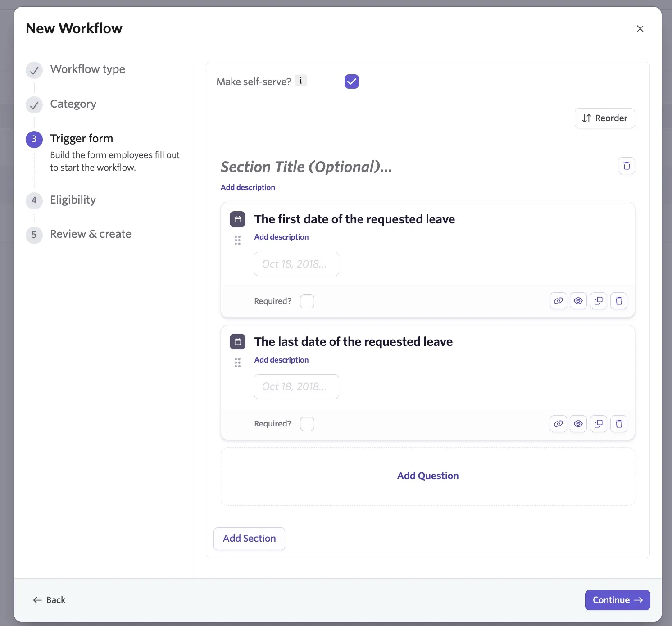The image size is (672, 626).
Task: Duplicate the first date question
Action: point(599,301)
